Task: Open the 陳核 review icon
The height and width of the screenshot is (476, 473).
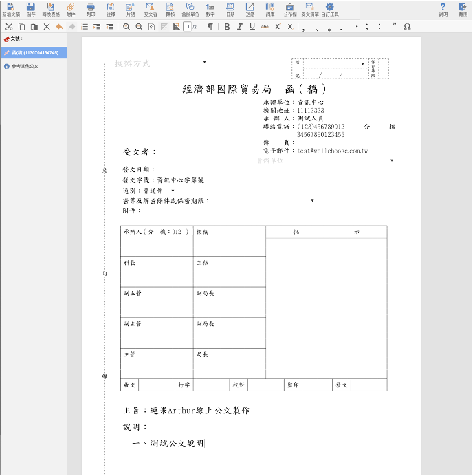Action: point(170,10)
